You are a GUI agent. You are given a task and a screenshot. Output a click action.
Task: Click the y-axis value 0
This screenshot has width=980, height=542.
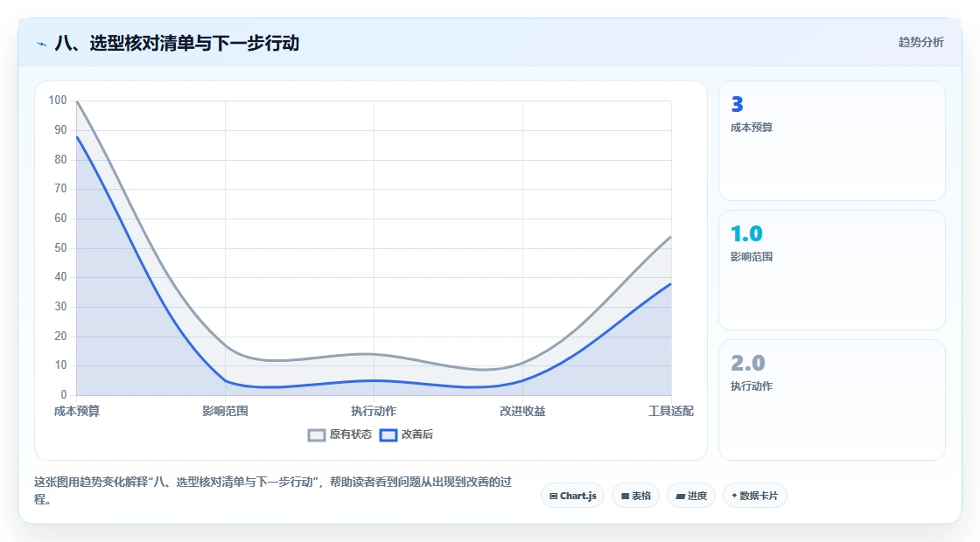click(x=64, y=394)
